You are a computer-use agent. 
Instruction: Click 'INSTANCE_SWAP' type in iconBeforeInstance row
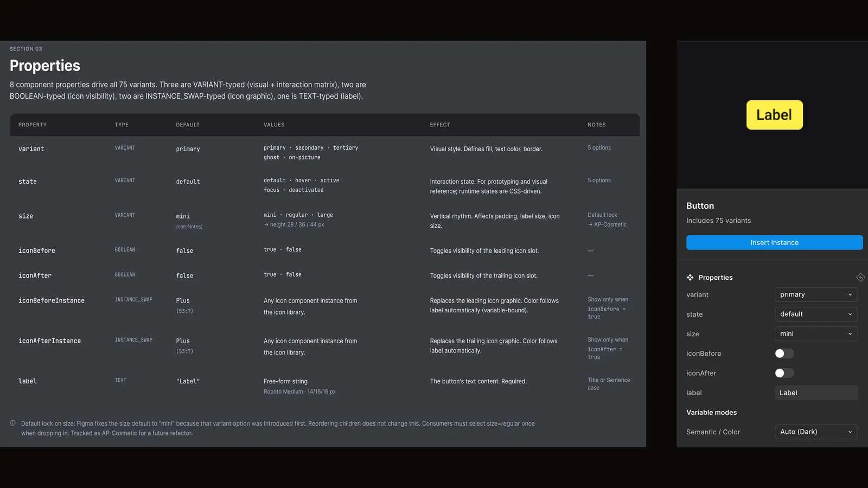[x=133, y=299]
